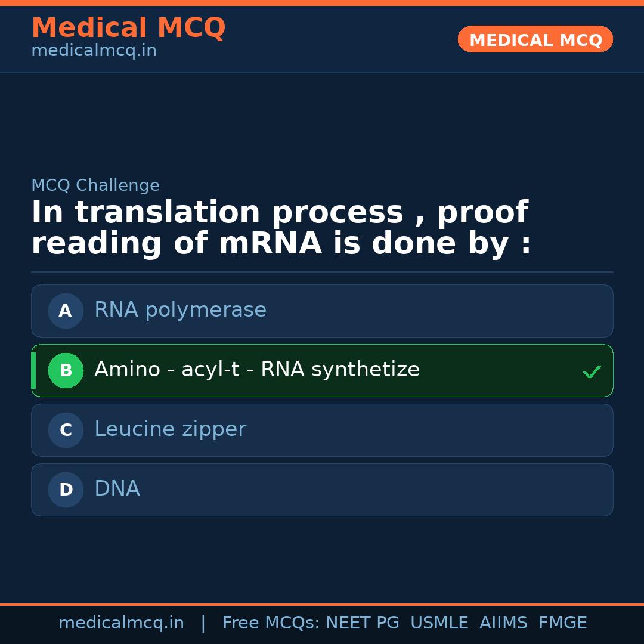
Task: Click the letter D option badge
Action: point(66,490)
